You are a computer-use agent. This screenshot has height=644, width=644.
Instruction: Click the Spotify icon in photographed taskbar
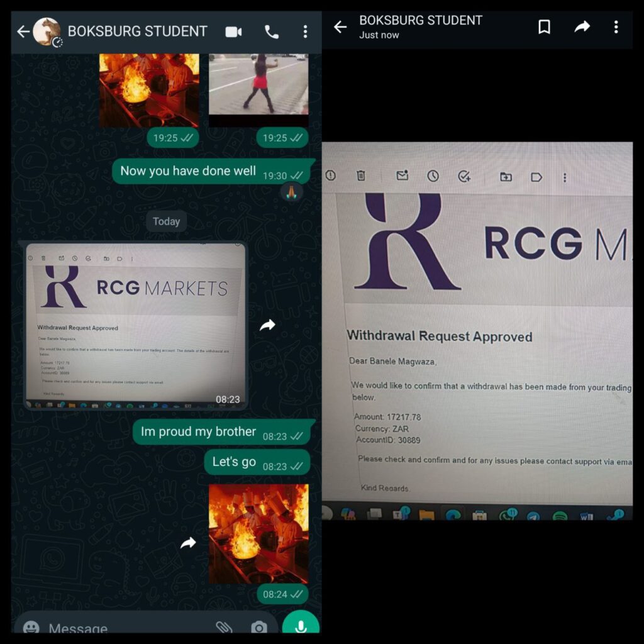pos(560,516)
